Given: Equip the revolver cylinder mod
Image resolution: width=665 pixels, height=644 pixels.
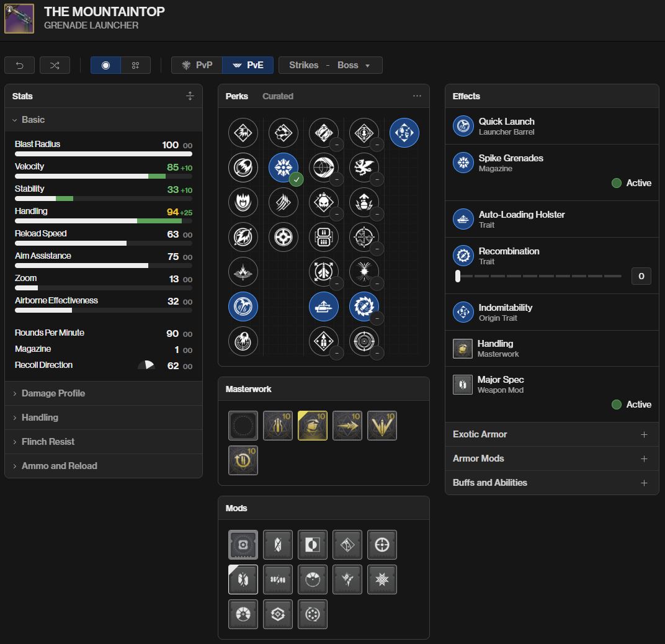Looking at the screenshot, I should 313,614.
